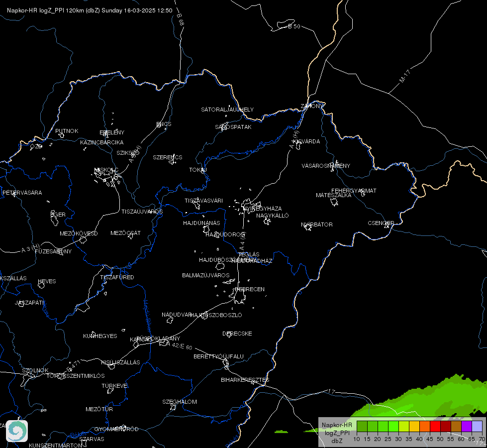The width and height of the screenshot is (487, 448).
Task: Click the SÁTORALJAÚJHELY label
Action: (227, 110)
